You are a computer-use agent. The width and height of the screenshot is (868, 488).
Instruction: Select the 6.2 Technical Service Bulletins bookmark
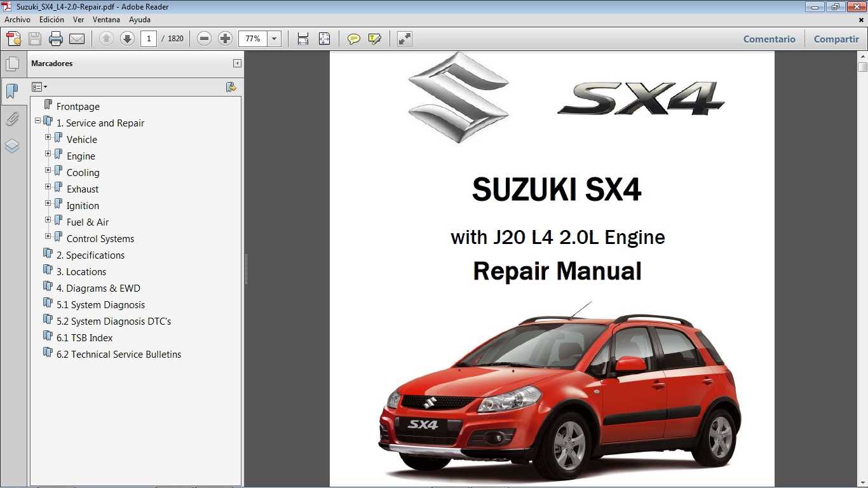pyautogui.click(x=119, y=355)
